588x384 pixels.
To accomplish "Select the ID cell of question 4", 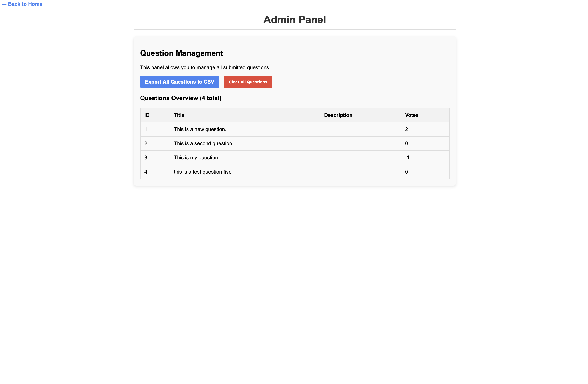I will pyautogui.click(x=155, y=172).
